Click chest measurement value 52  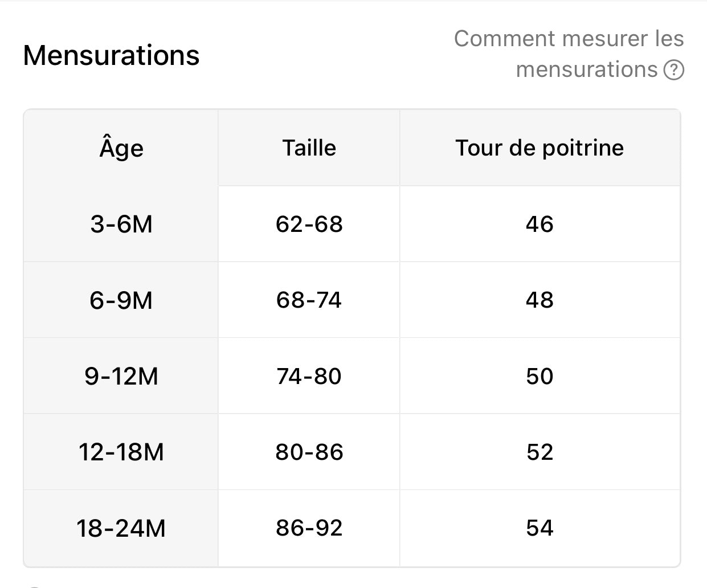click(x=540, y=452)
